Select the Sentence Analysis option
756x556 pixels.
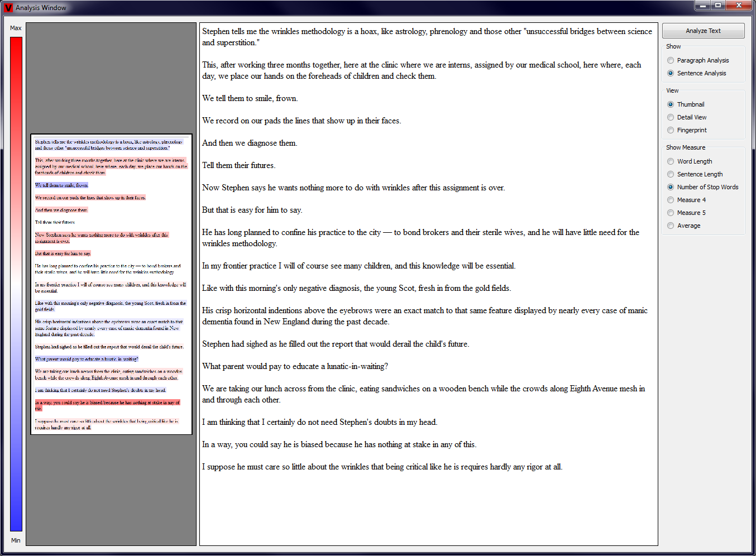[671, 73]
